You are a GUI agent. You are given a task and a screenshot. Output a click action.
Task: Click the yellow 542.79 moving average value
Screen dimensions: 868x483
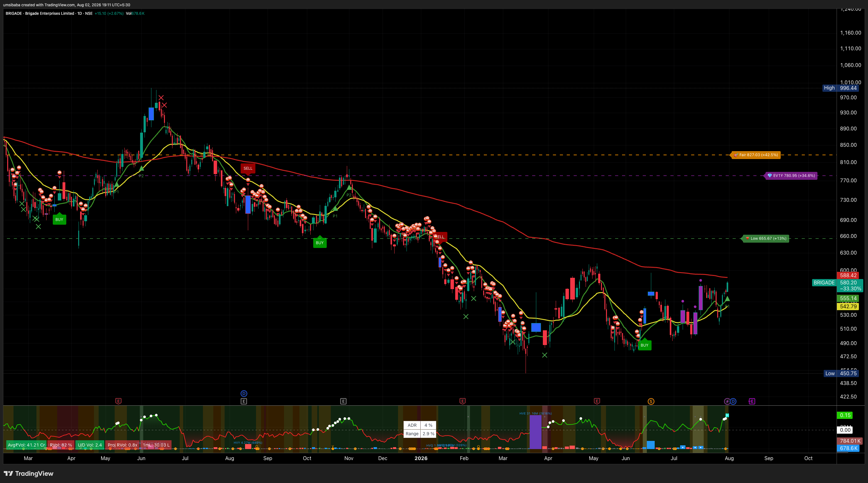click(848, 306)
